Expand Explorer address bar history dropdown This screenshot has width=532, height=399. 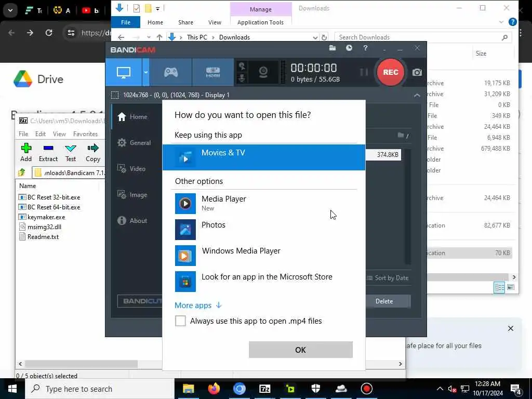[315, 37]
